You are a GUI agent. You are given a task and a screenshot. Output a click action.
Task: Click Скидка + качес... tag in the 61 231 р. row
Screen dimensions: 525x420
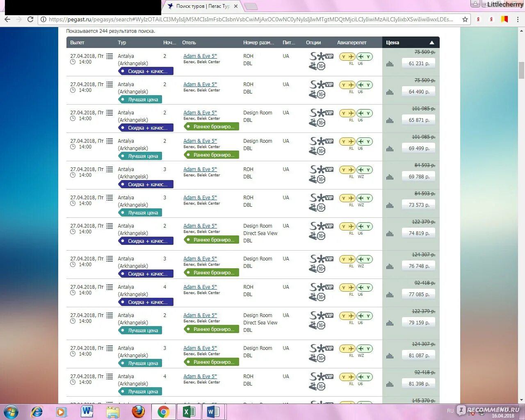[x=146, y=71]
